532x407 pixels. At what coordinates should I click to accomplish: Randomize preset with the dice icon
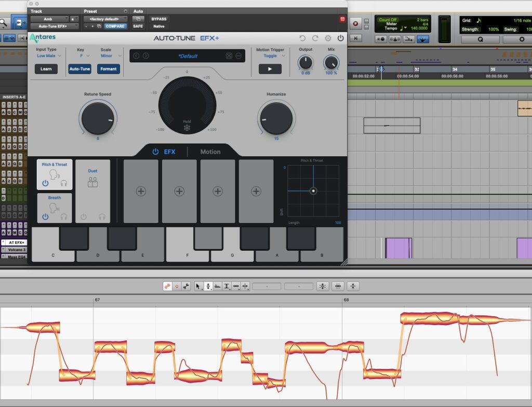click(229, 56)
